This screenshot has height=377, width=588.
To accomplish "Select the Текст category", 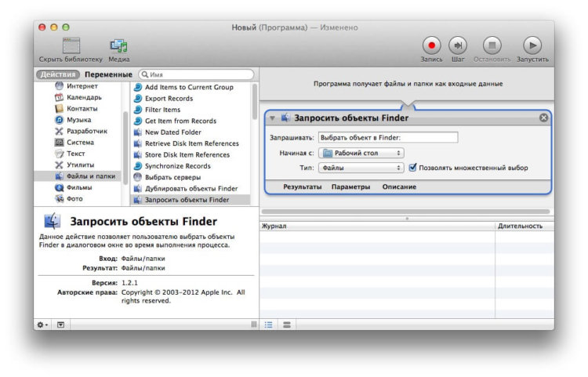I will [x=78, y=154].
